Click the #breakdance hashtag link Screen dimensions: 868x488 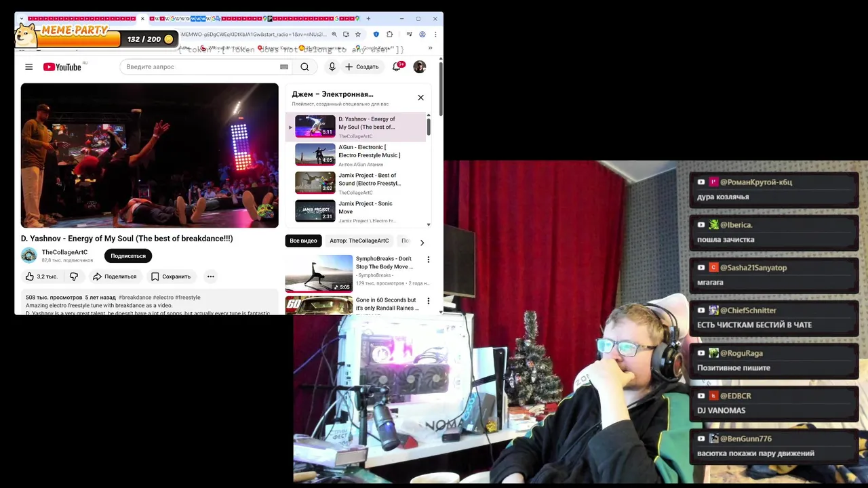click(x=135, y=298)
